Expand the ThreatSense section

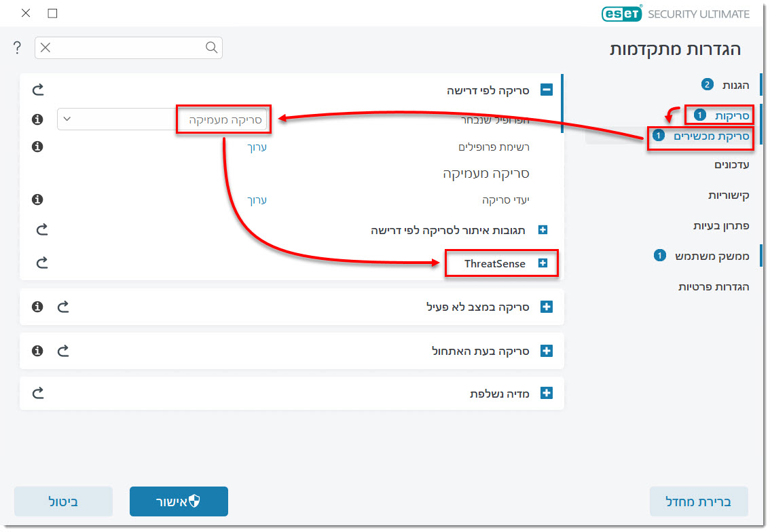(543, 263)
